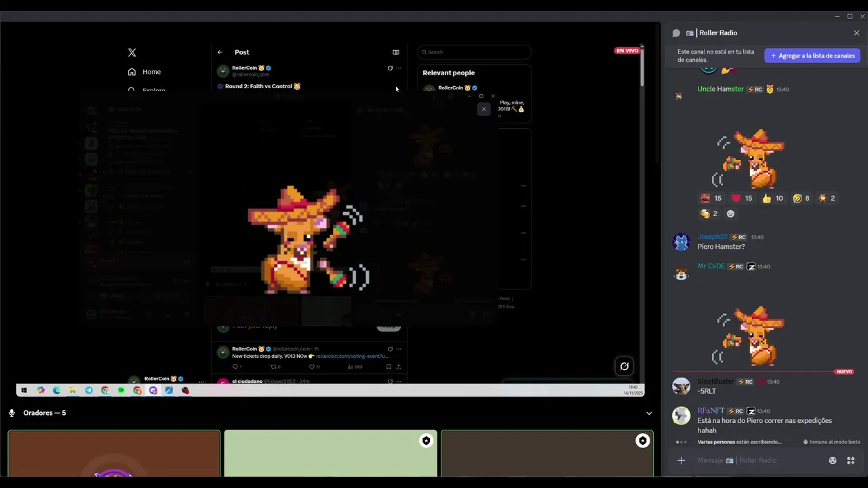
Task: Repost the New tickets drop daily post
Action: pos(275,367)
